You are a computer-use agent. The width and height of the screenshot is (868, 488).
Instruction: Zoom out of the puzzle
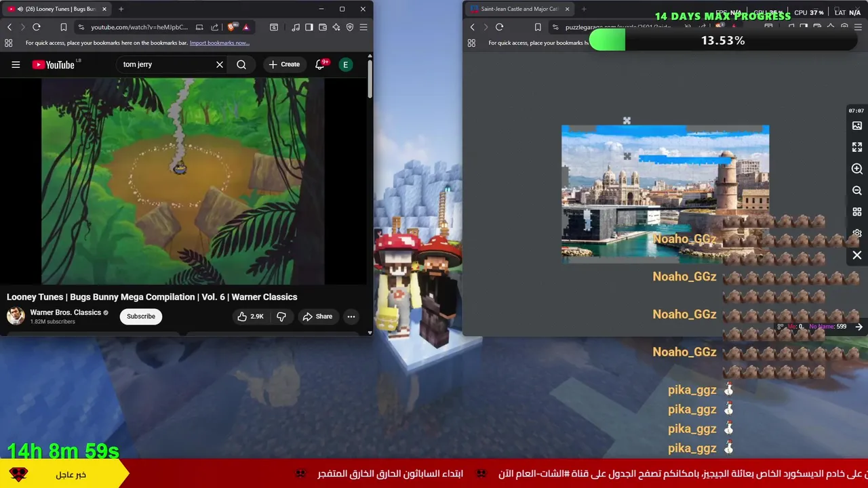coord(857,190)
